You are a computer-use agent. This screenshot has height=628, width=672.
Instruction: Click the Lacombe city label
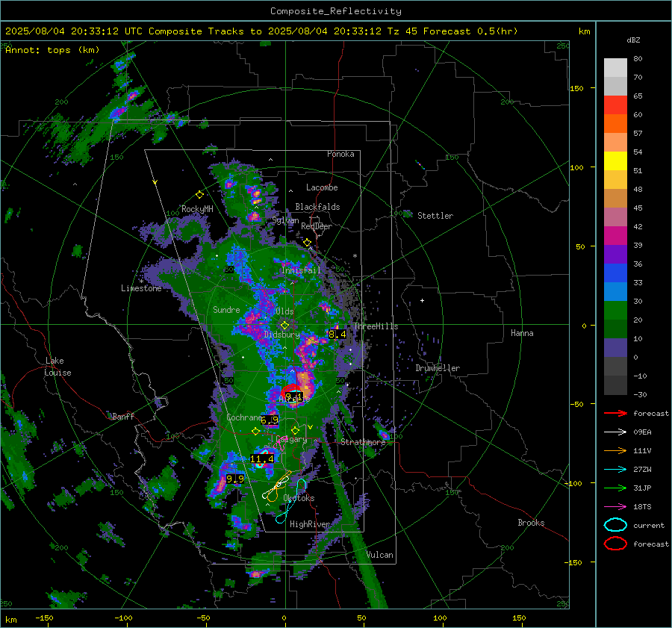tap(322, 187)
